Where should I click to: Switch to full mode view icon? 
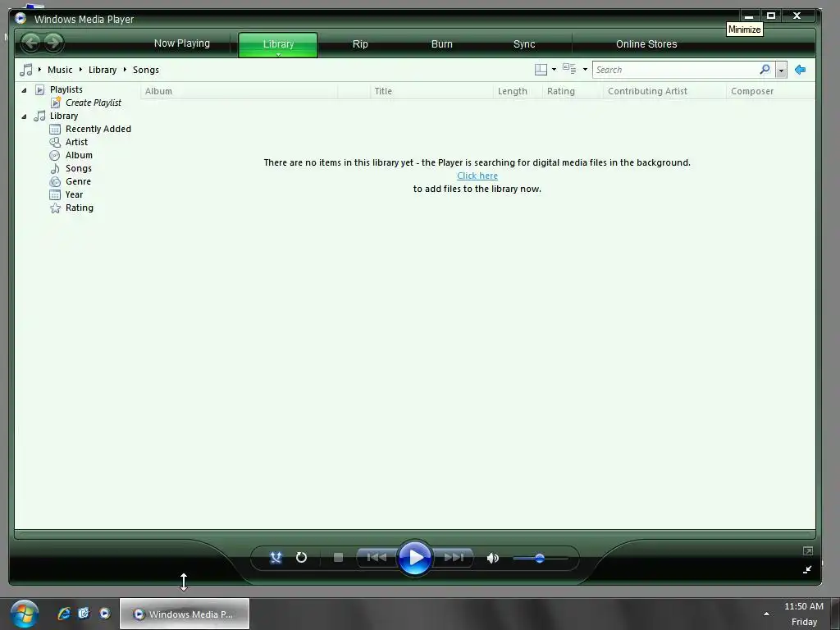808,550
